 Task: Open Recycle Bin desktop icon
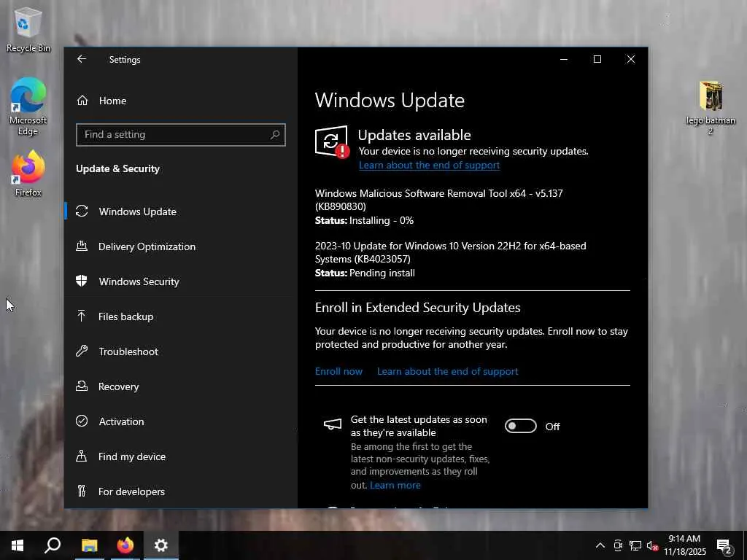[28, 29]
